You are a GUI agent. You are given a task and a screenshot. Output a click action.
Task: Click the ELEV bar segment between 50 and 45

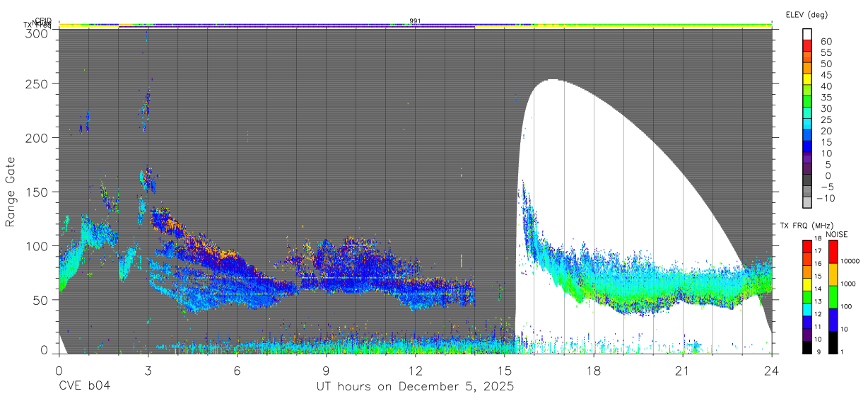[807, 69]
